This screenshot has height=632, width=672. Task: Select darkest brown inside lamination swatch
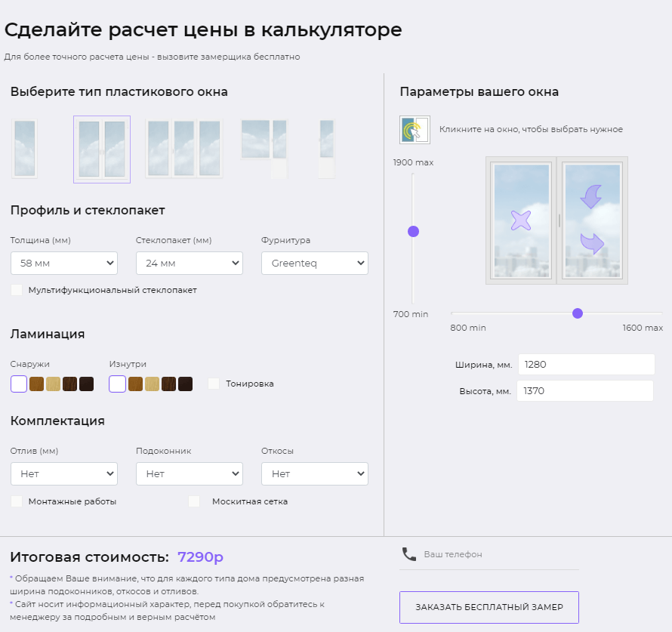185,384
